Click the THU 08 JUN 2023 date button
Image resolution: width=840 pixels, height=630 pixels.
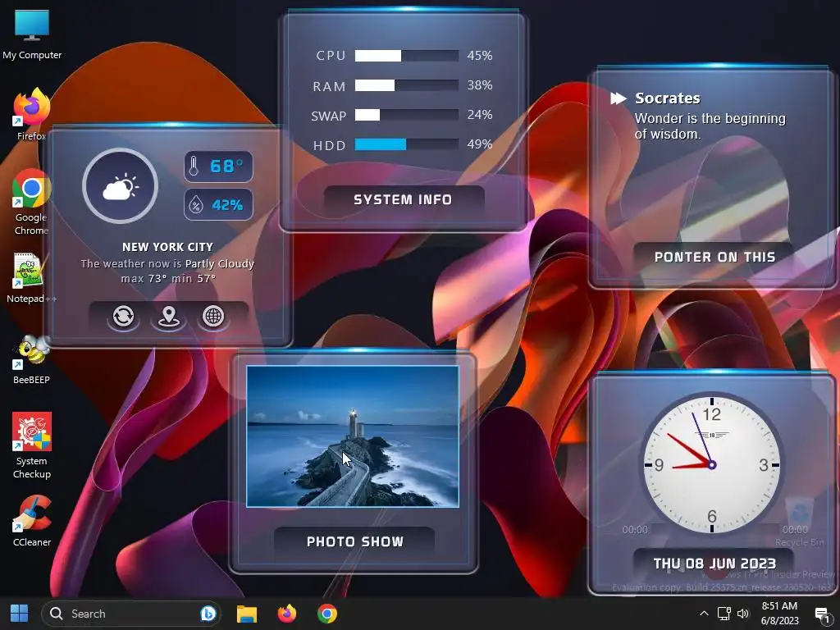714,564
